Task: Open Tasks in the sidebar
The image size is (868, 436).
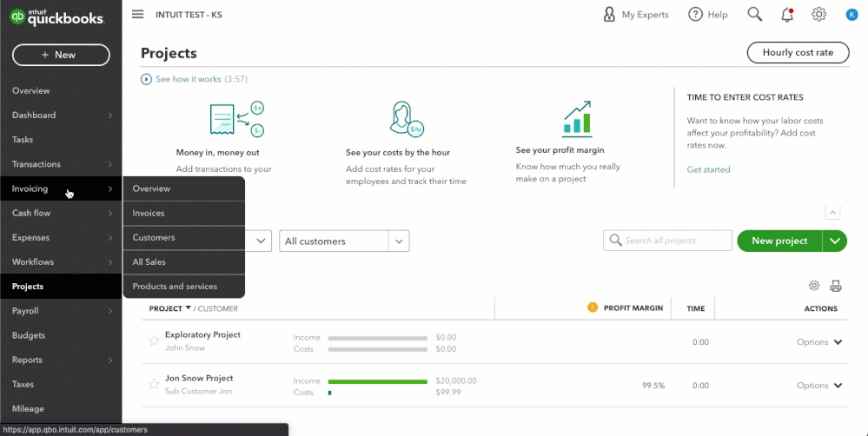Action: click(x=61, y=140)
